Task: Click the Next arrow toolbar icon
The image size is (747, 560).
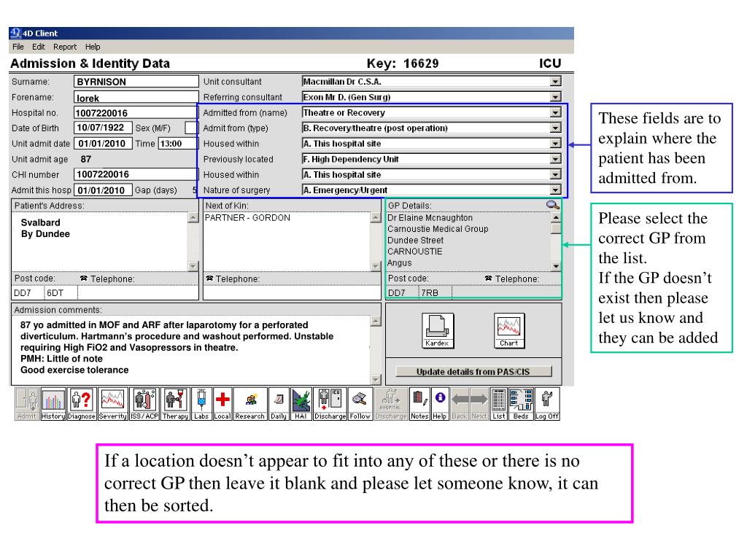Action: point(479,404)
